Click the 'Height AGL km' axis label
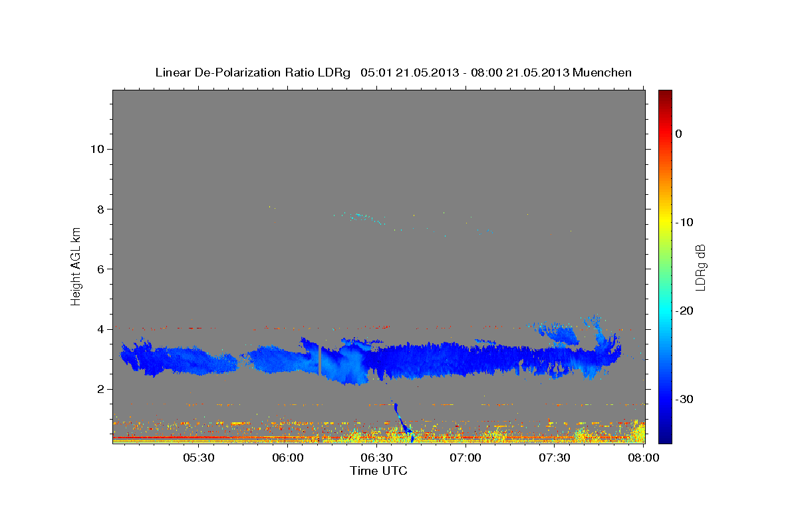 pos(76,266)
